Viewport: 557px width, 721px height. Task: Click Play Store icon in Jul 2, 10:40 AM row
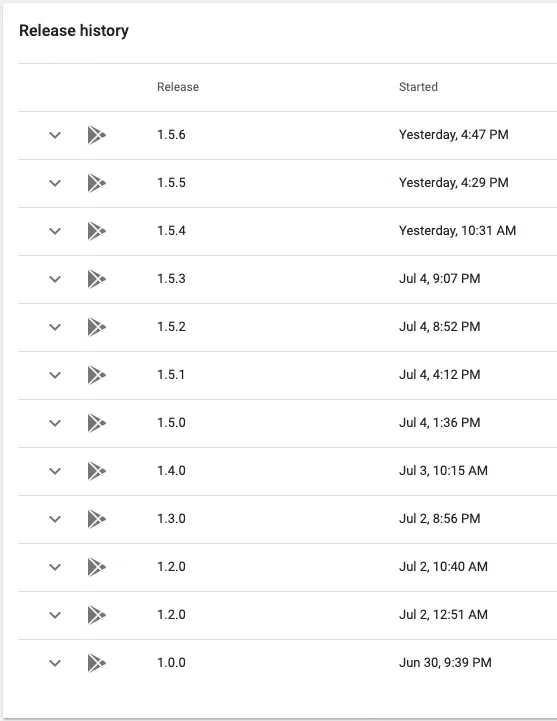[x=97, y=567]
